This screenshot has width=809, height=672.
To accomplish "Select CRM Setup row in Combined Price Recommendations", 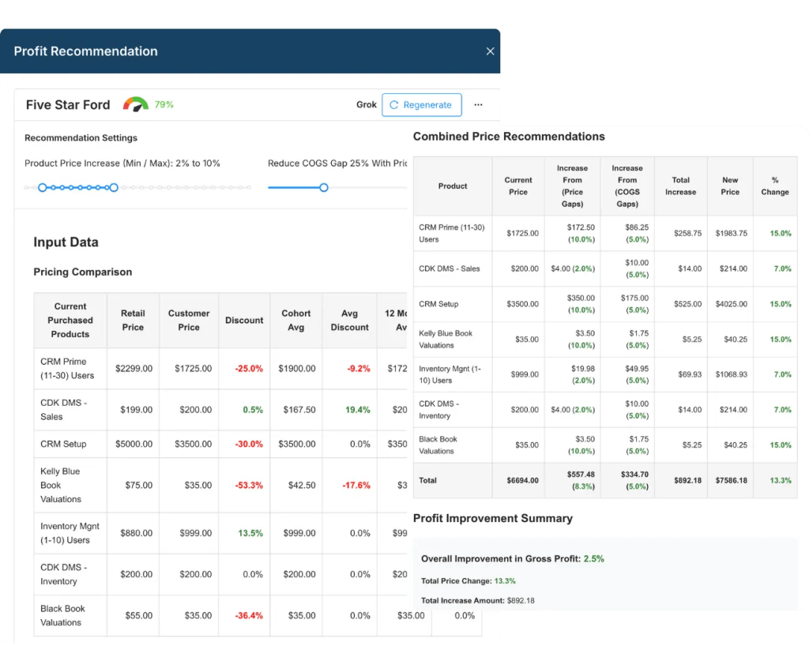I will point(438,304).
